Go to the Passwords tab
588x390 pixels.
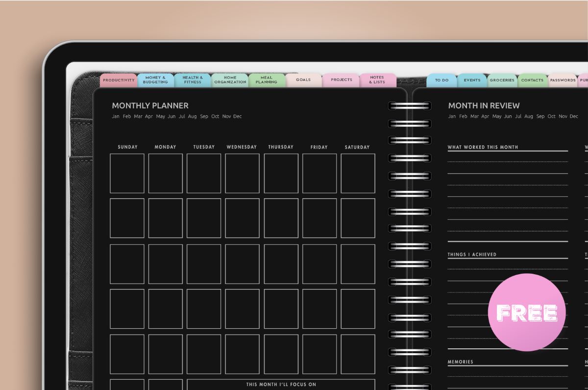click(563, 80)
